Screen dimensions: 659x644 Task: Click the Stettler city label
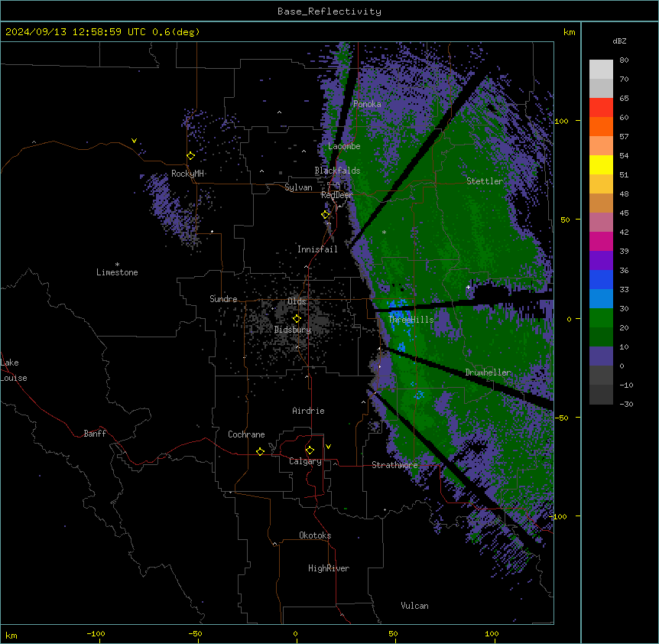[485, 181]
